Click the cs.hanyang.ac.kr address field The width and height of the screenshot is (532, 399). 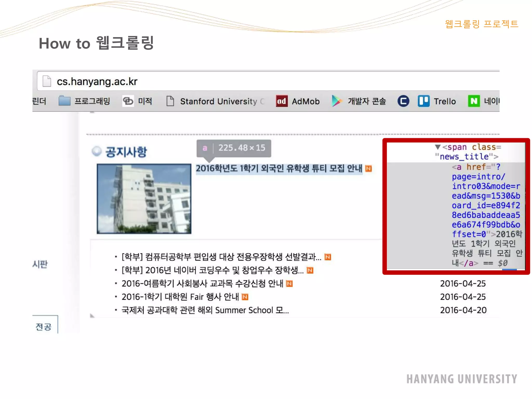point(268,81)
